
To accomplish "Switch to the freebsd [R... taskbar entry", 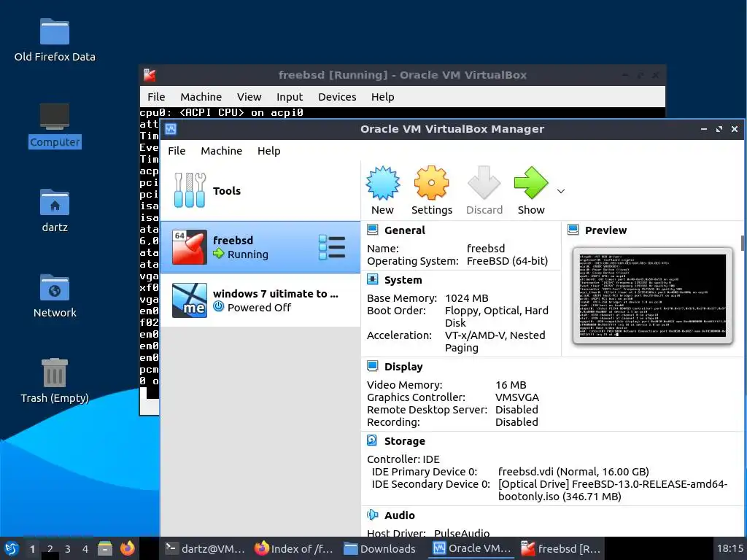I will (561, 548).
